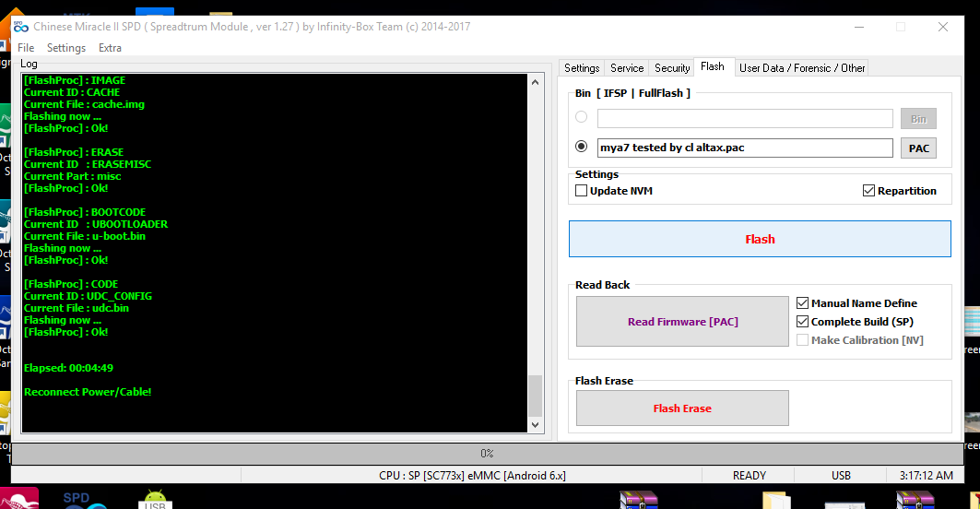Toggle Make Calibration [NV] checkbox
Image resolution: width=980 pixels, height=509 pixels.
[x=802, y=340]
